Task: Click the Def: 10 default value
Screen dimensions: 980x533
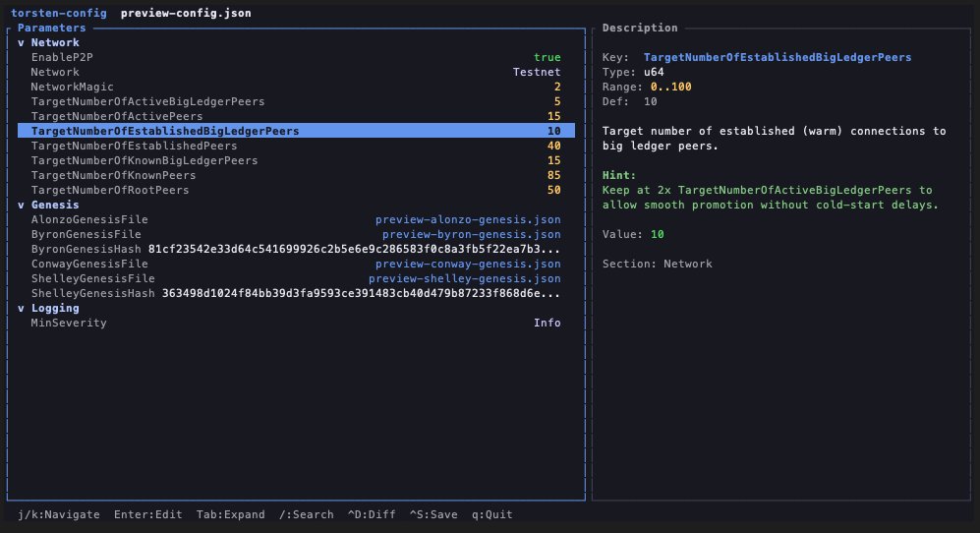Action: point(629,101)
